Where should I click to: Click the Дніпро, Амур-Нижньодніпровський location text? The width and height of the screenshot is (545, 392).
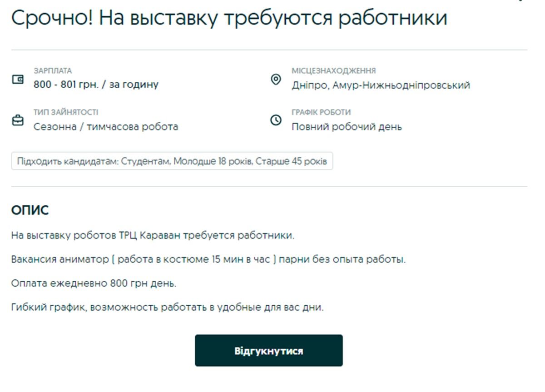[381, 85]
